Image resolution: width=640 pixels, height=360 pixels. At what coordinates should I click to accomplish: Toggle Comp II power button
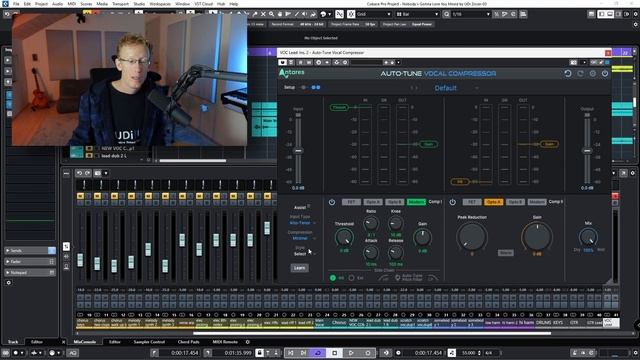pos(453,202)
